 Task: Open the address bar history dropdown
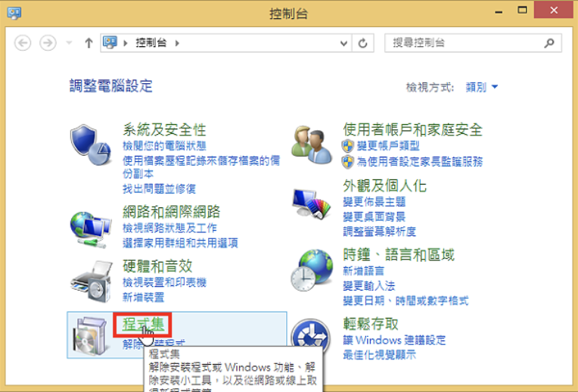[x=343, y=44]
